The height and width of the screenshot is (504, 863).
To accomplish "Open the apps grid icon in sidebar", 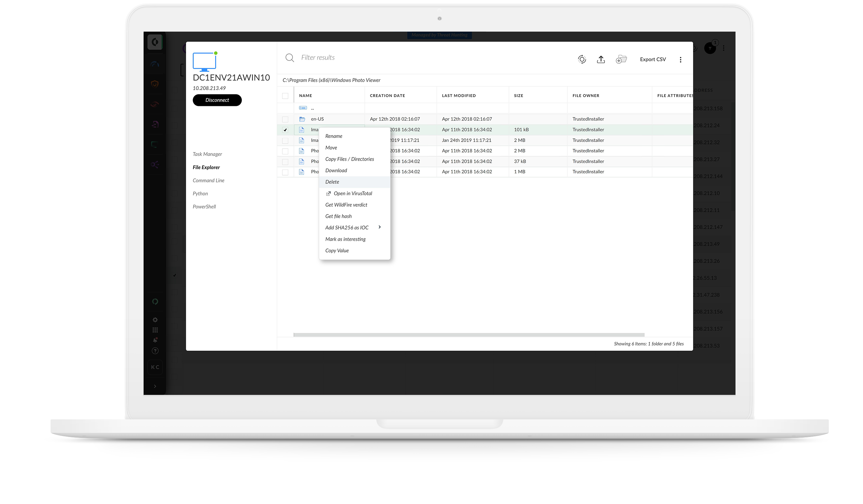I will tap(155, 330).
